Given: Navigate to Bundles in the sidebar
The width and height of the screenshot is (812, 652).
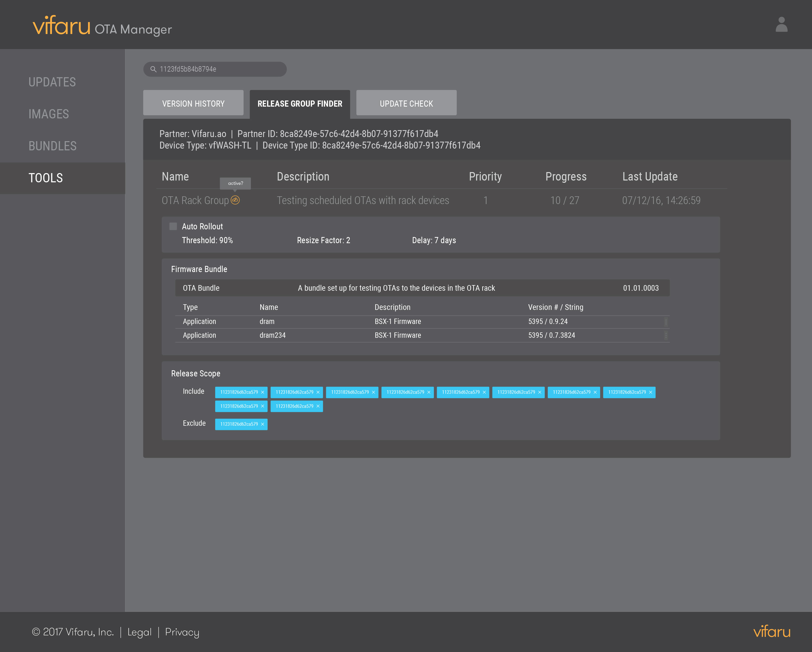Looking at the screenshot, I should point(53,146).
